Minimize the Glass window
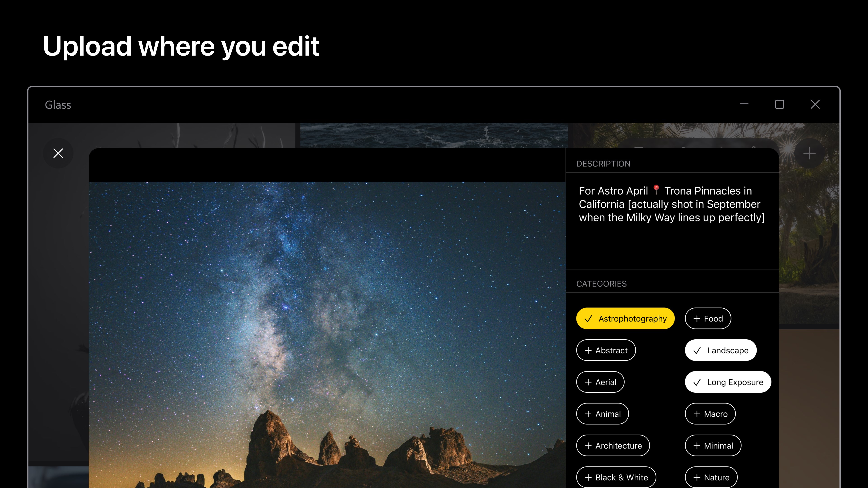This screenshot has height=488, width=868. coord(744,104)
